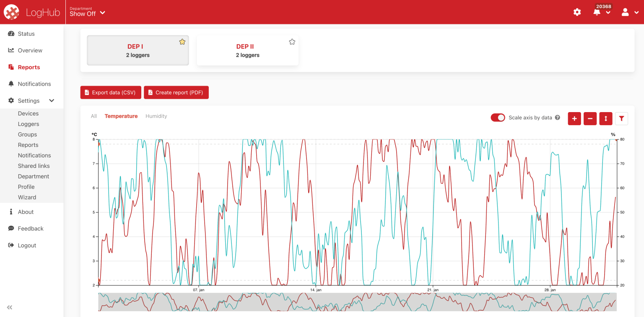644x317 pixels.
Task: Click the help icon beside Scale axis
Action: (x=558, y=118)
